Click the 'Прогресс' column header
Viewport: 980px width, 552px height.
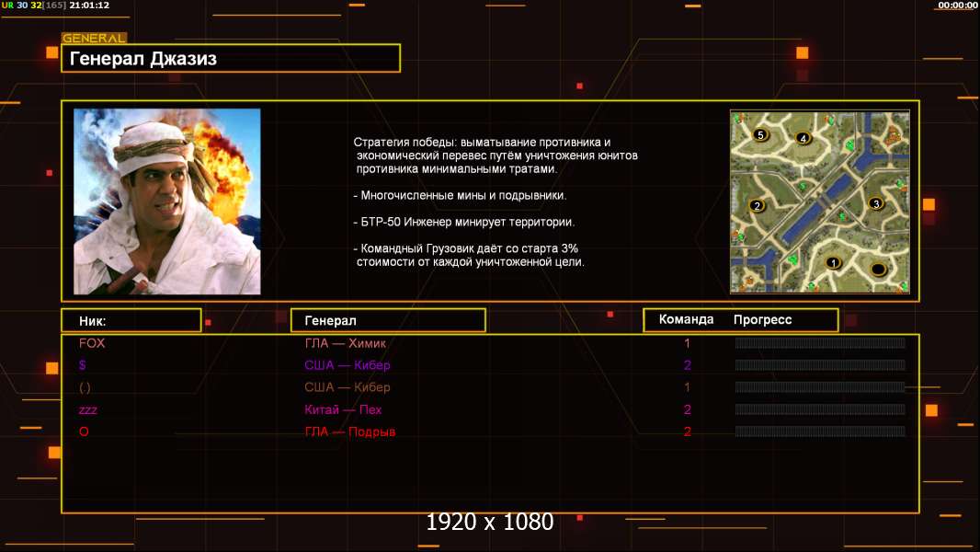coord(762,319)
